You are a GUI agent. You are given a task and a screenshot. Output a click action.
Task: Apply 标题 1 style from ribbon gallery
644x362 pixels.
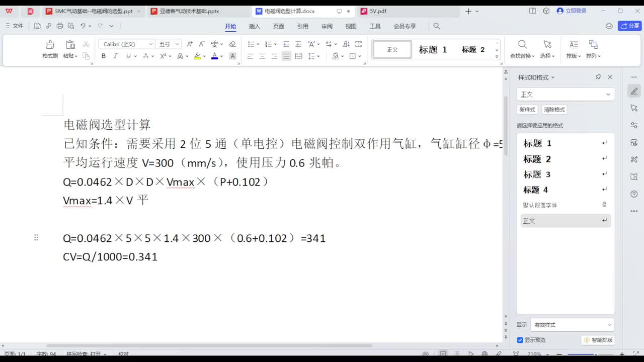(433, 50)
